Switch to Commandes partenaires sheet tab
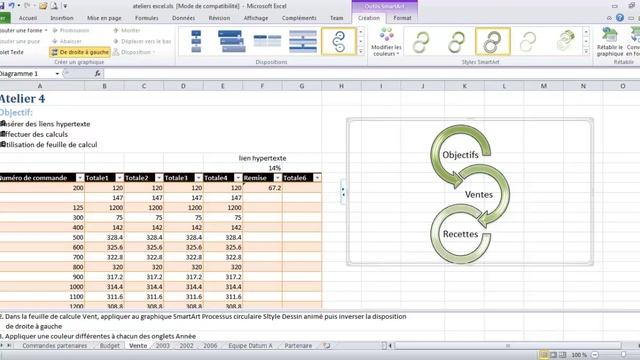The image size is (640, 360). click(55, 346)
